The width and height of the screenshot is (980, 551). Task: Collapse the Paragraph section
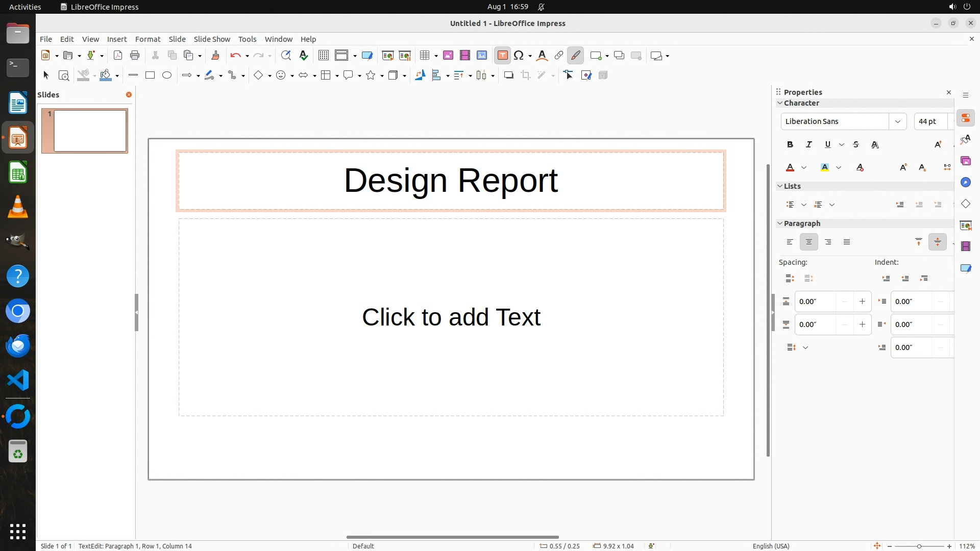[x=780, y=223]
